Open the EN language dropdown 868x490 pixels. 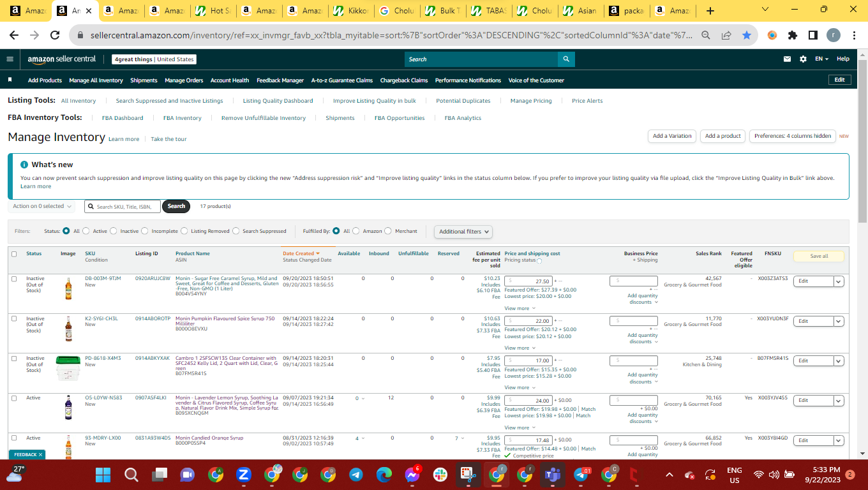(x=821, y=59)
